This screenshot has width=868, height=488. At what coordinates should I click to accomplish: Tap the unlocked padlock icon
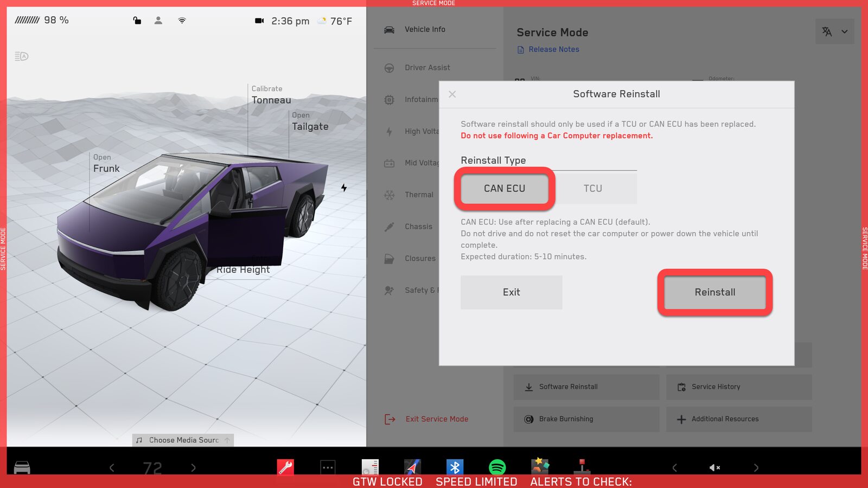click(137, 21)
